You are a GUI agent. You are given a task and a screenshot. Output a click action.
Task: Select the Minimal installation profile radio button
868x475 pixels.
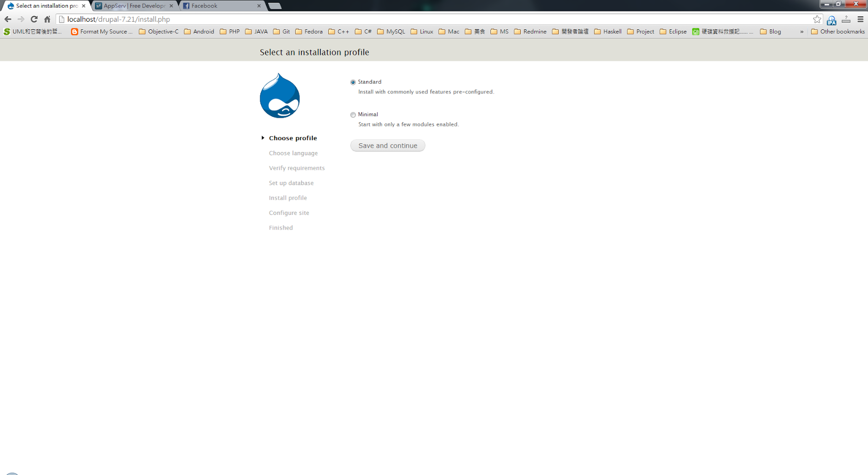pos(353,115)
